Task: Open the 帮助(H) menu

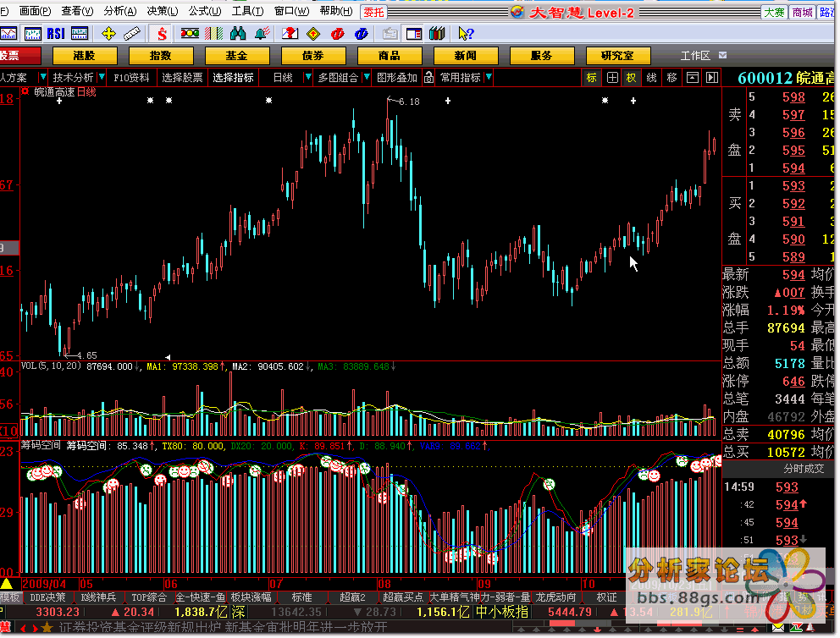Action: [336, 11]
